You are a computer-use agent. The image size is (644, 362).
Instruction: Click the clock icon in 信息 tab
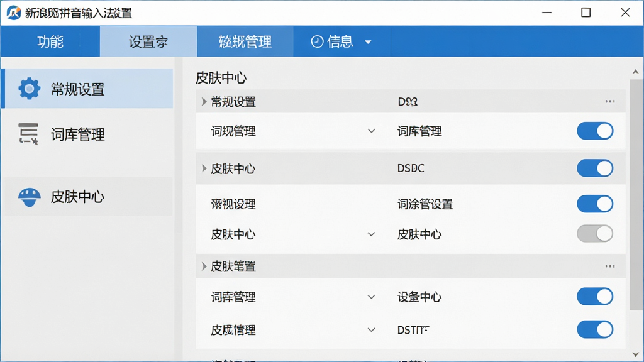pyautogui.click(x=317, y=41)
